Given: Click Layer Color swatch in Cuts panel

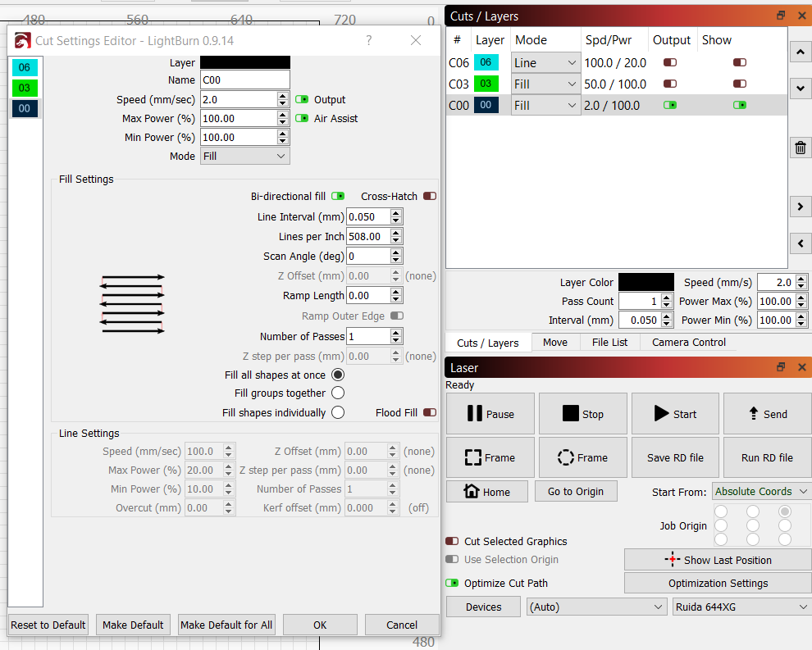Looking at the screenshot, I should tap(646, 282).
